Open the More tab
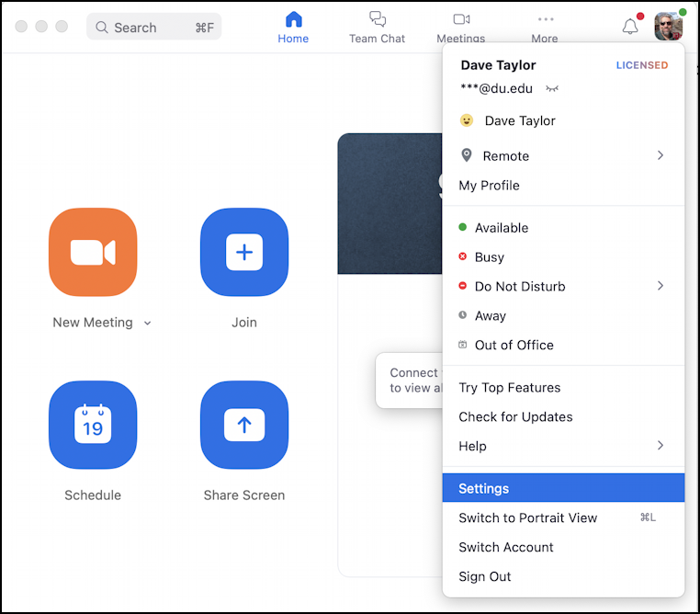 (x=545, y=28)
